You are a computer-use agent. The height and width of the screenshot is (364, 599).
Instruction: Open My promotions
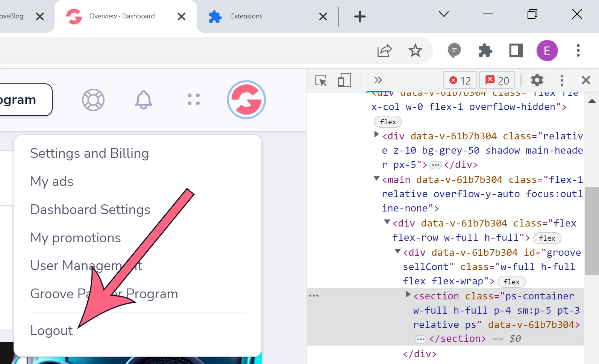tap(76, 238)
